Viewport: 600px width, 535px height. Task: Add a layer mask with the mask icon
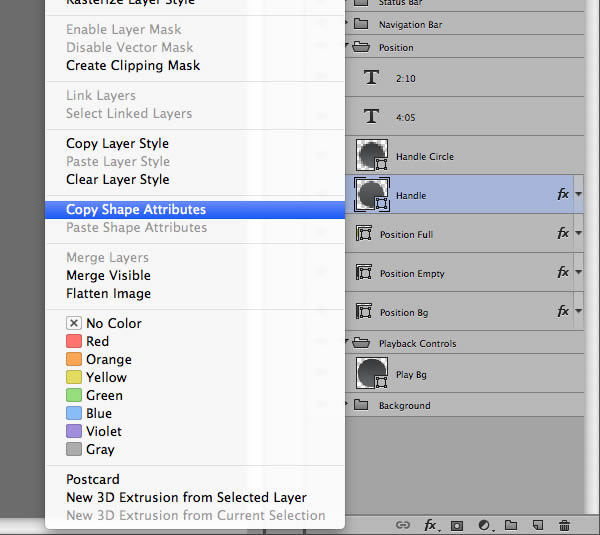click(x=457, y=524)
